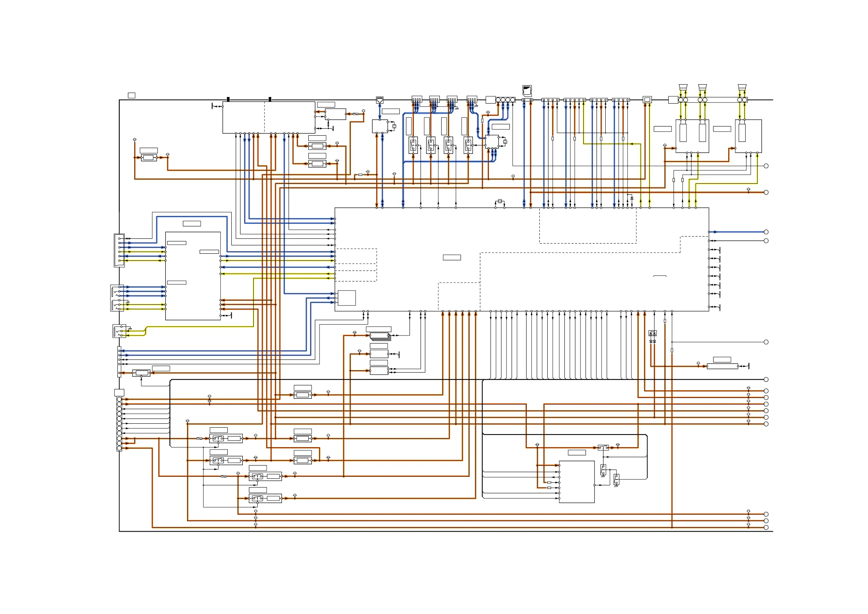This screenshot has width=868, height=614.
Task: Click the six-pin tall connector on left edge
Action: [x=119, y=250]
